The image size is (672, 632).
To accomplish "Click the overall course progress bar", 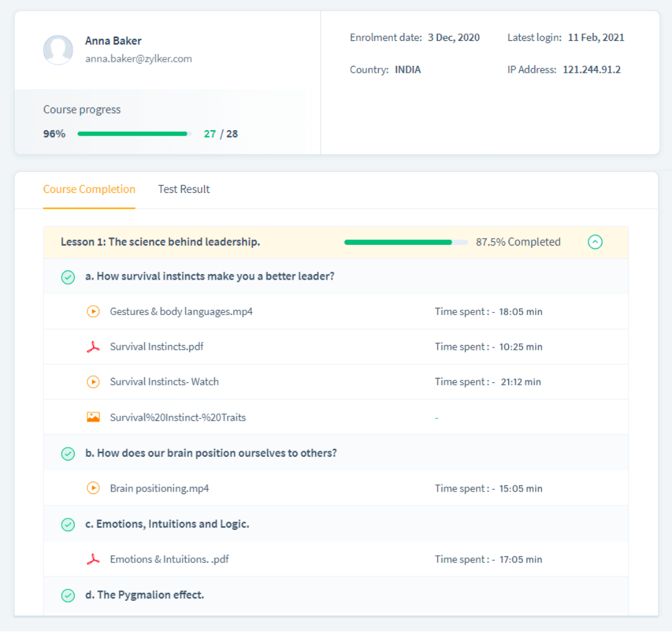I will coord(134,134).
